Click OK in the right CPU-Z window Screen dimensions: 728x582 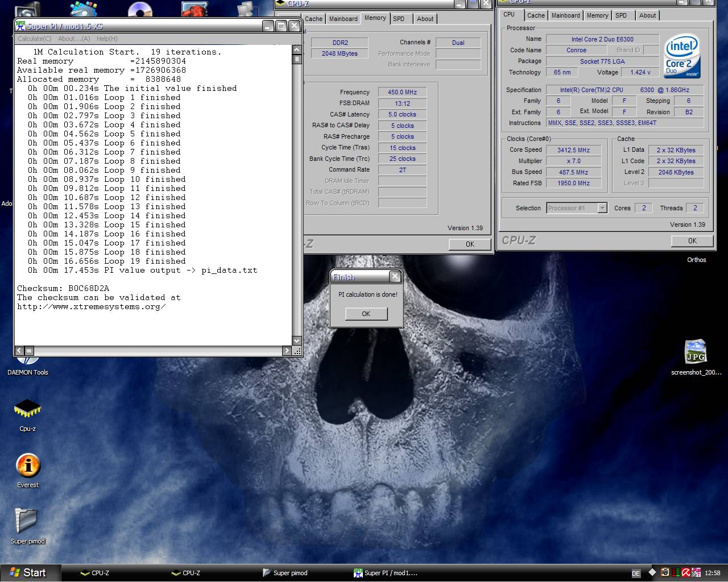(692, 241)
